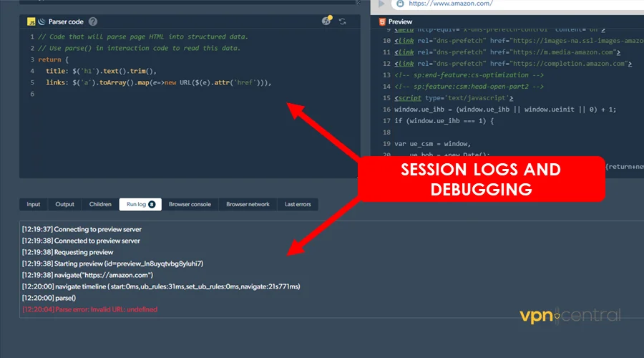Open the Parser code help question-mark icon
The image size is (644, 358).
click(93, 21)
